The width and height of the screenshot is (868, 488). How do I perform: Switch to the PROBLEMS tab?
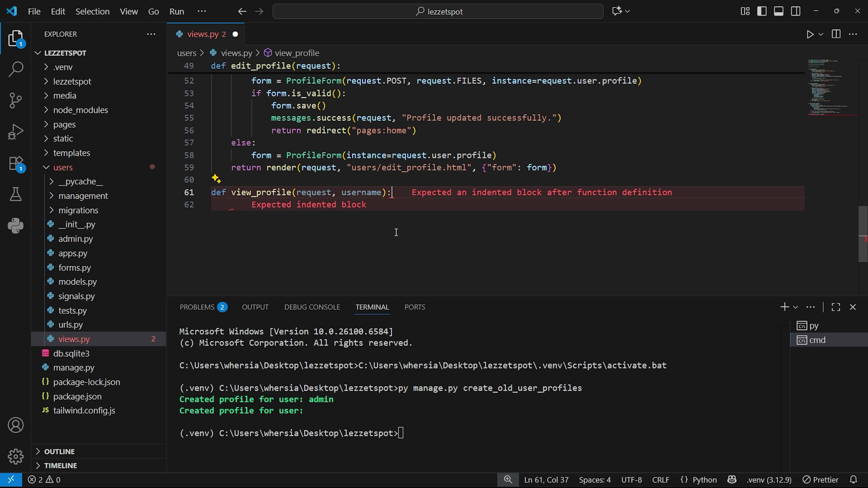tap(197, 307)
